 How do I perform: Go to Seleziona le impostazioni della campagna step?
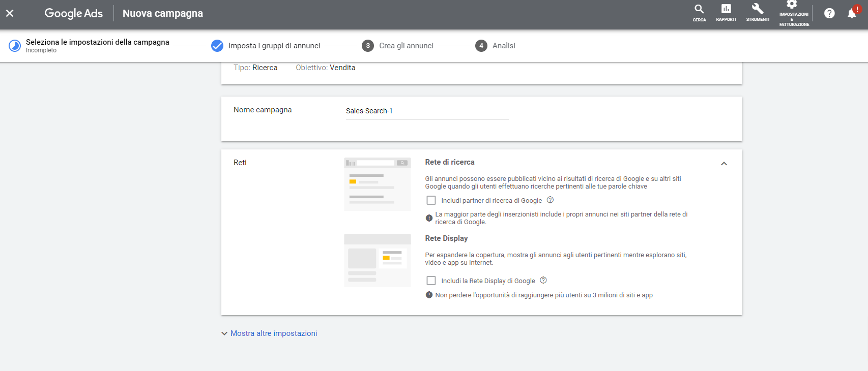[98, 42]
